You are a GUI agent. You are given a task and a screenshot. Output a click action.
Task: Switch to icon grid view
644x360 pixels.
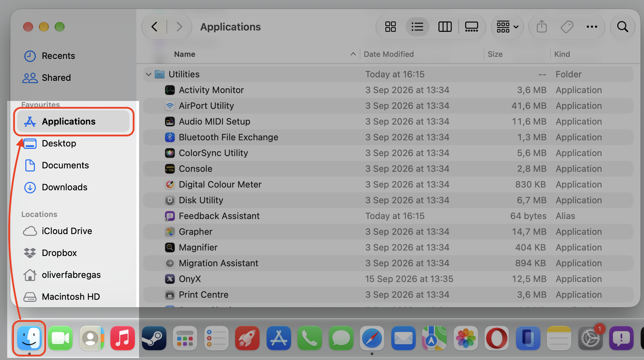[x=391, y=27]
